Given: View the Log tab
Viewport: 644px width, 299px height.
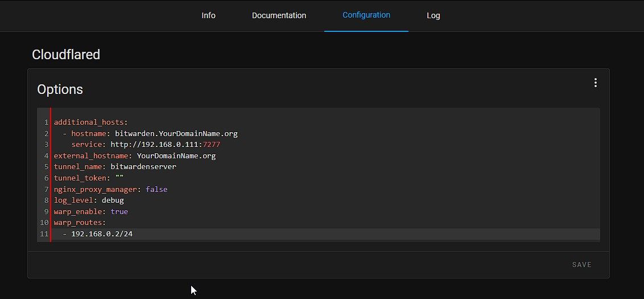Looking at the screenshot, I should coord(434,15).
